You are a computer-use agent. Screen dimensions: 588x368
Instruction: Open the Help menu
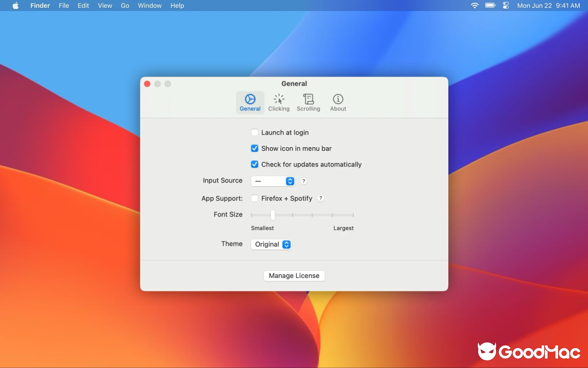pos(177,6)
